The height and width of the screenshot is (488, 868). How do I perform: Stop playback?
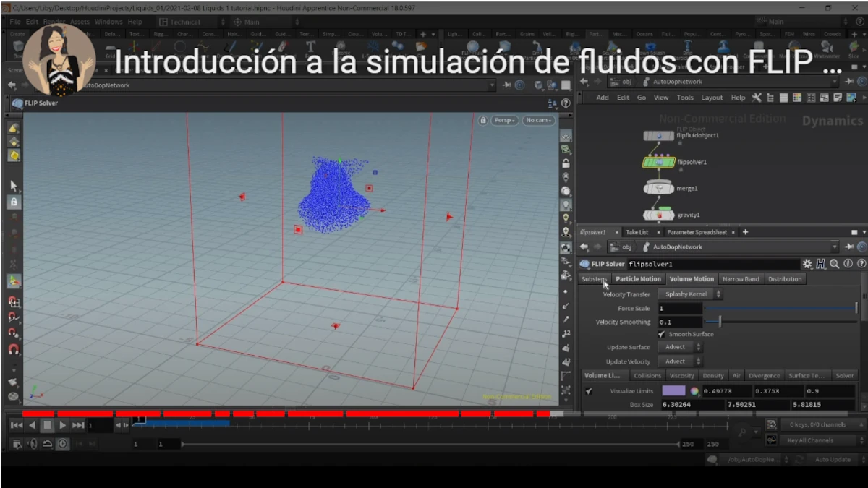[47, 426]
